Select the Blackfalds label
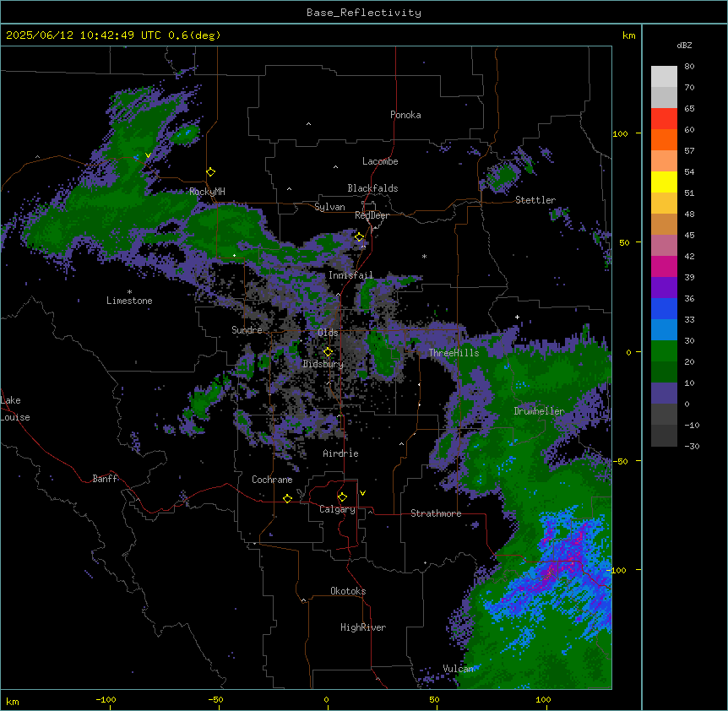This screenshot has width=728, height=711. tap(372, 188)
